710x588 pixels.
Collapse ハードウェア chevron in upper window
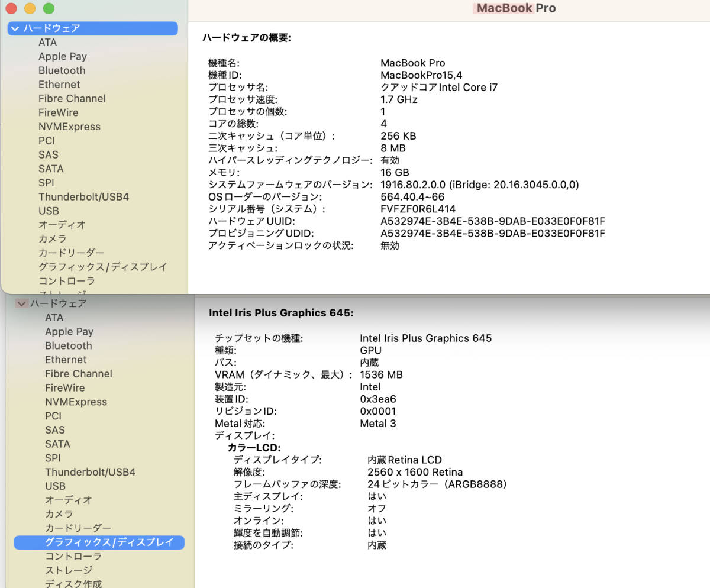click(15, 28)
